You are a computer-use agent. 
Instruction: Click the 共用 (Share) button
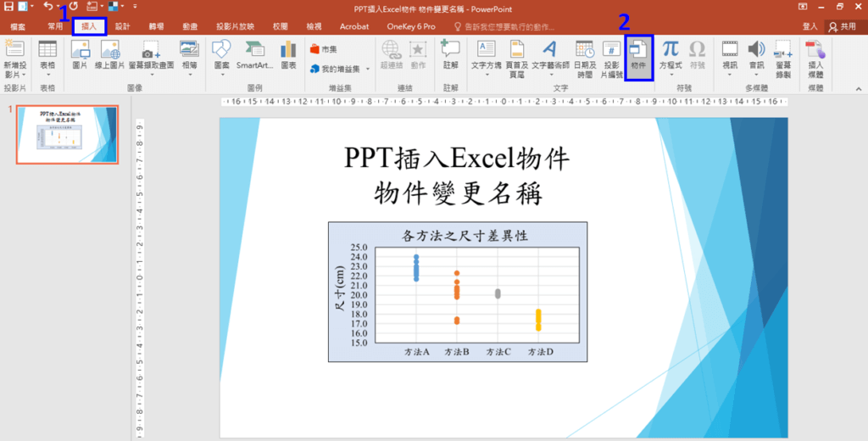pyautogui.click(x=842, y=26)
